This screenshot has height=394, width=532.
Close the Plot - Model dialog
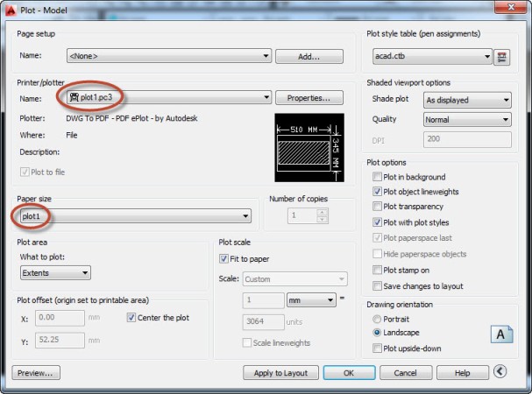pyautogui.click(x=511, y=7)
